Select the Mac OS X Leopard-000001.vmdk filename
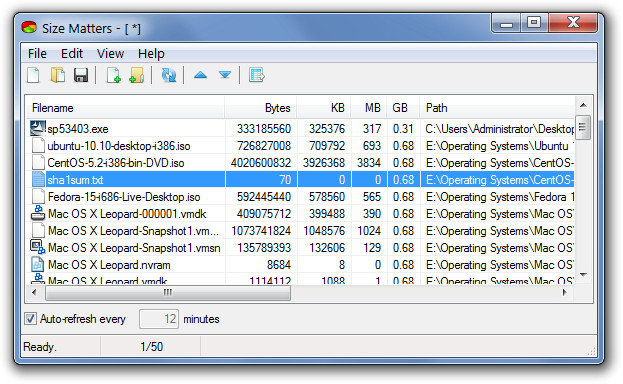The height and width of the screenshot is (384, 623). [127, 214]
